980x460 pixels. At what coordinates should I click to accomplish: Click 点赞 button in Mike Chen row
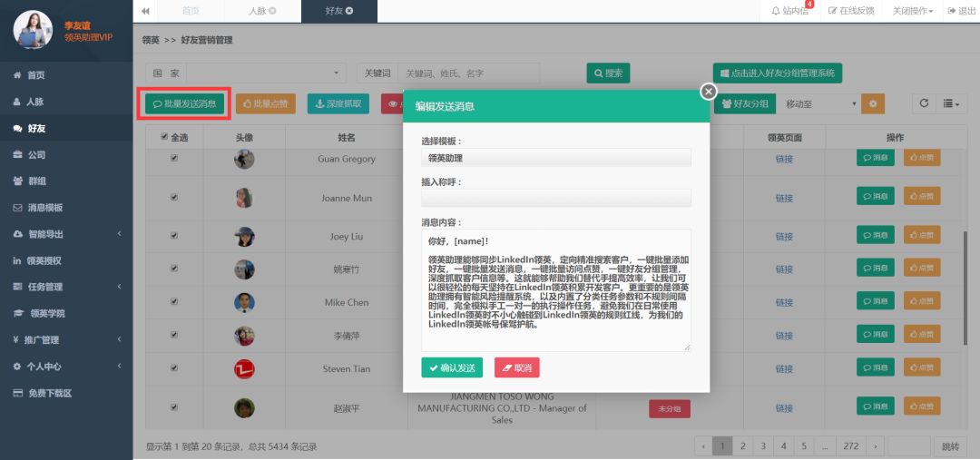pyautogui.click(x=922, y=301)
